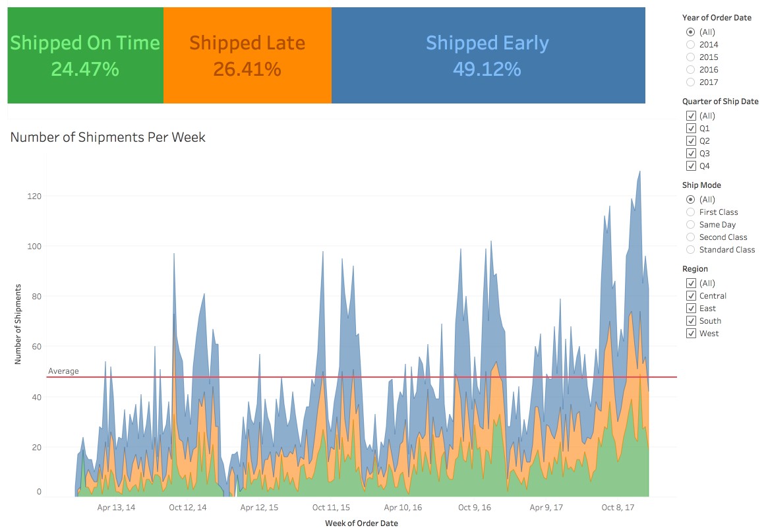This screenshot has height=532, width=768.
Task: Choose 2016 under Year of Order Date
Action: pyautogui.click(x=691, y=69)
